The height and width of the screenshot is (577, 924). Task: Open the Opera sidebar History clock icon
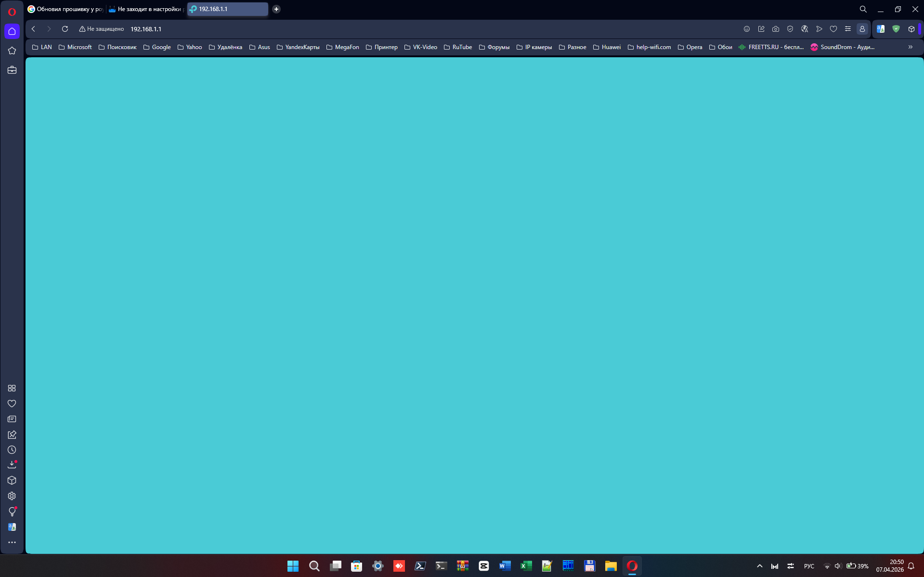[12, 450]
